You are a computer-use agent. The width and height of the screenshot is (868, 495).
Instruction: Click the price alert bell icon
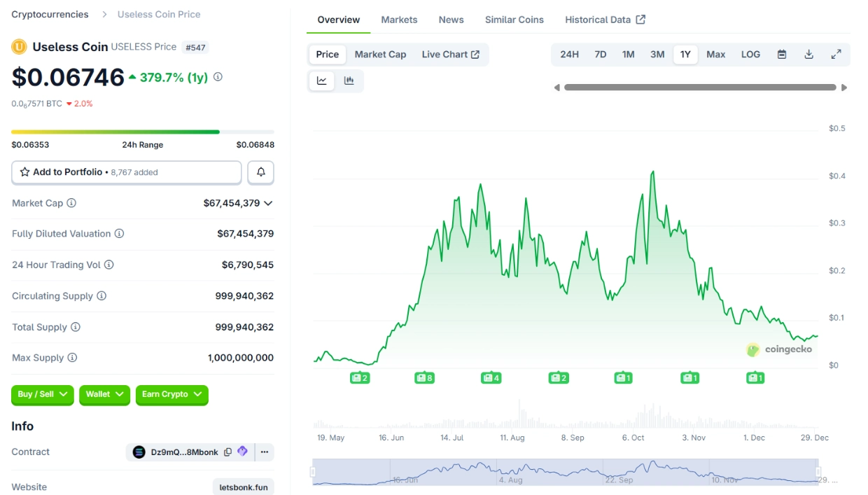[261, 172]
